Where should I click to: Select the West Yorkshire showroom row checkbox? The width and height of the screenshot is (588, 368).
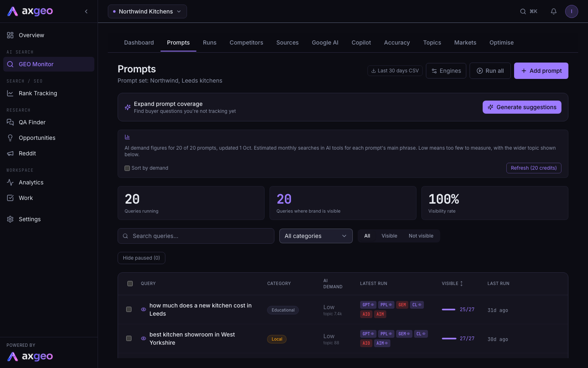(x=129, y=339)
